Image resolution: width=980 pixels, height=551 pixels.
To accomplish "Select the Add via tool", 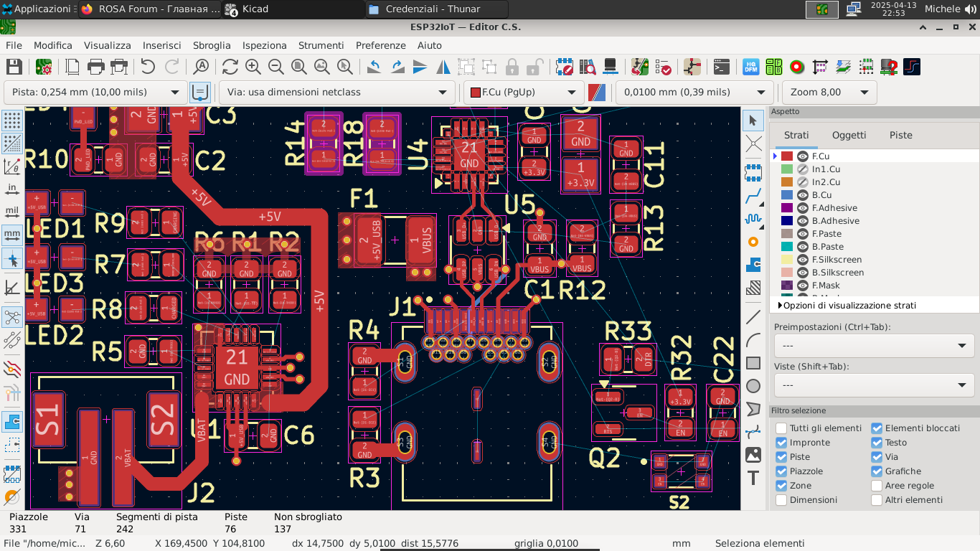I will pyautogui.click(x=753, y=242).
